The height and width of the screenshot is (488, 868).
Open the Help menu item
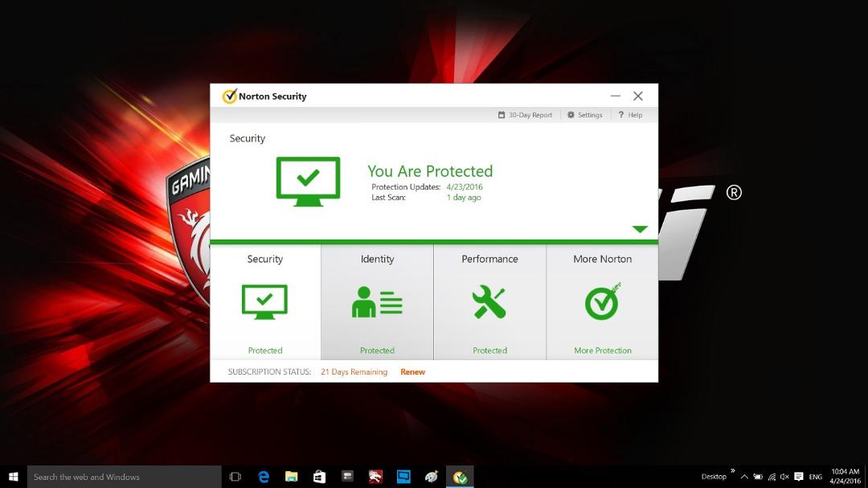click(x=630, y=115)
